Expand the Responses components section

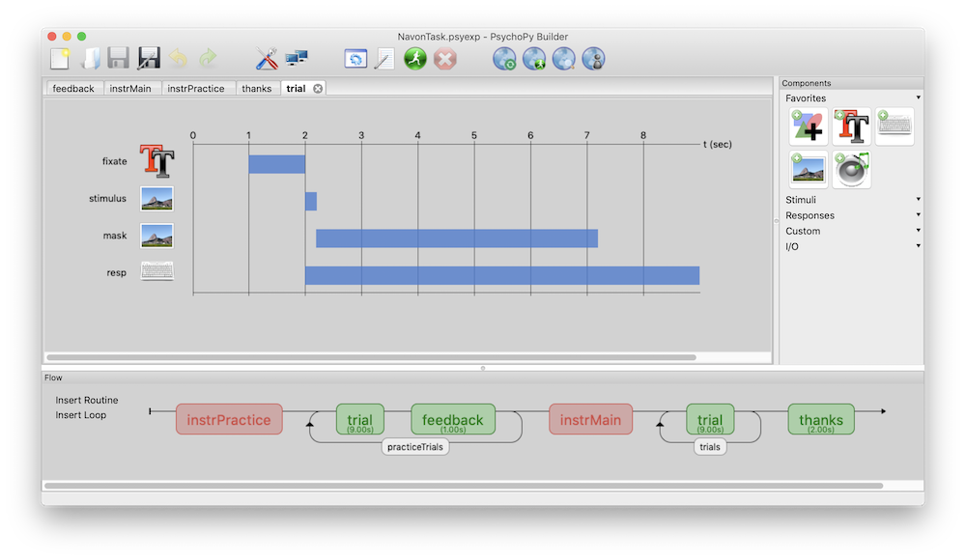pyautogui.click(x=849, y=215)
